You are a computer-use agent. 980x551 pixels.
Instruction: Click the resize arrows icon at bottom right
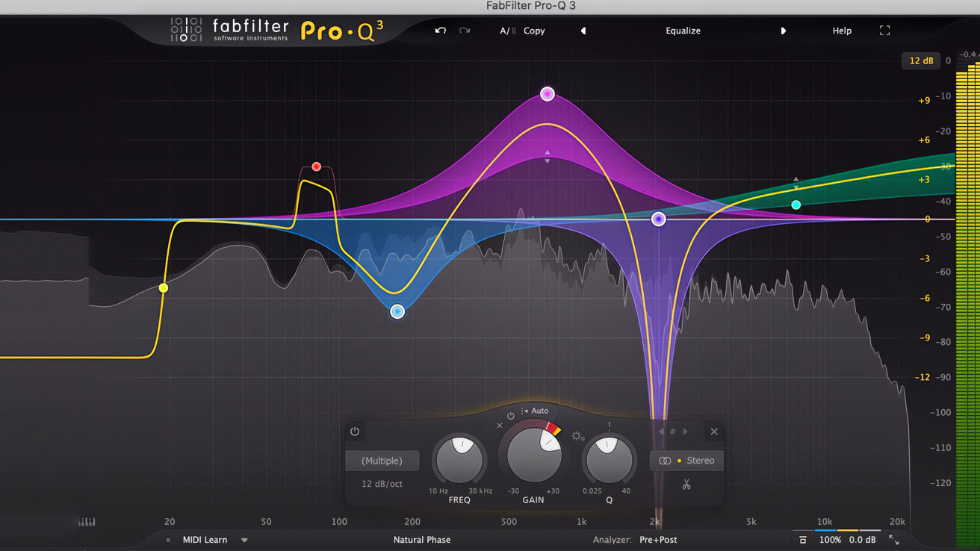click(893, 540)
